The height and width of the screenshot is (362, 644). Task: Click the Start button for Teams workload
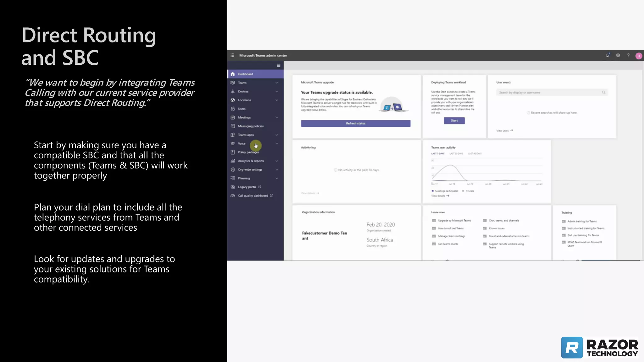454,121
